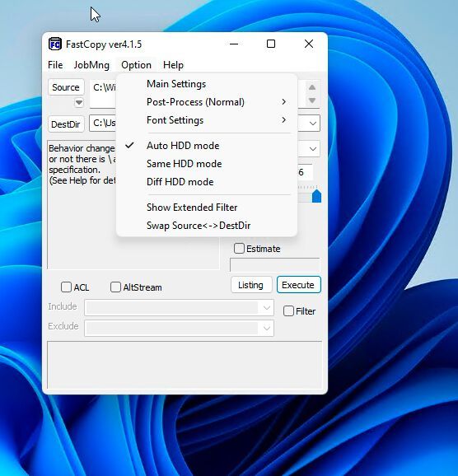Screen dimensions: 458x476
Task: Click the Execute button
Action: click(x=298, y=285)
